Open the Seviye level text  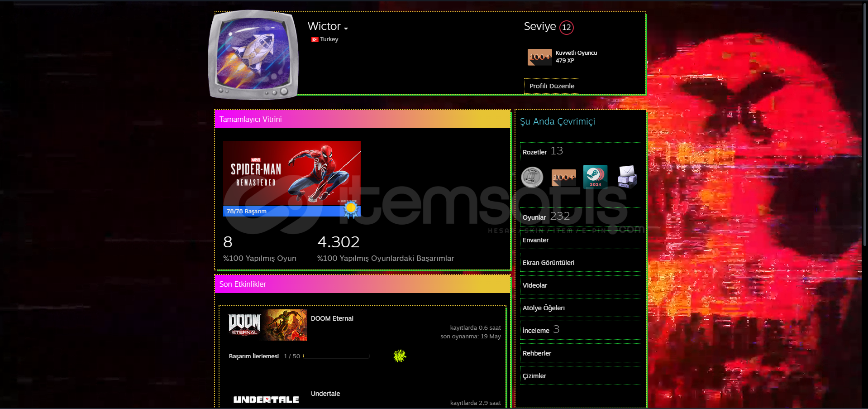pos(540,26)
